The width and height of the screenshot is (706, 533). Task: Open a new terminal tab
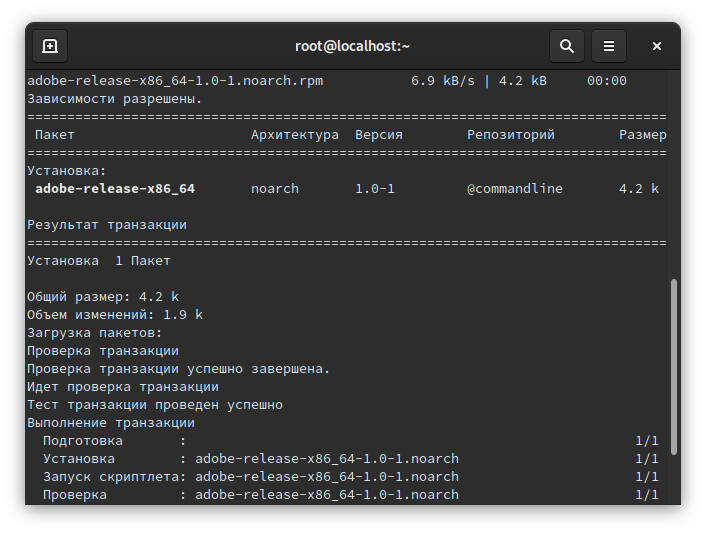tap(50, 46)
